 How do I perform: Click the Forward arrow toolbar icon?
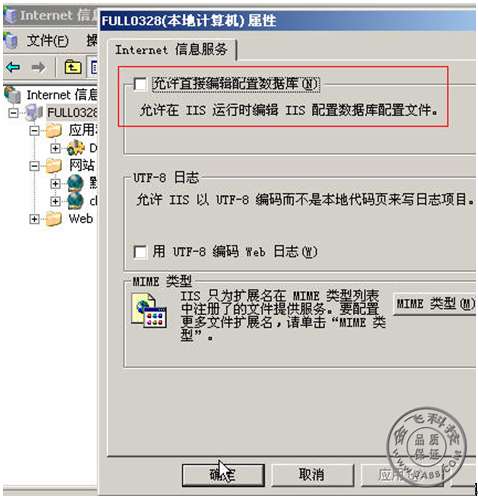[x=38, y=68]
